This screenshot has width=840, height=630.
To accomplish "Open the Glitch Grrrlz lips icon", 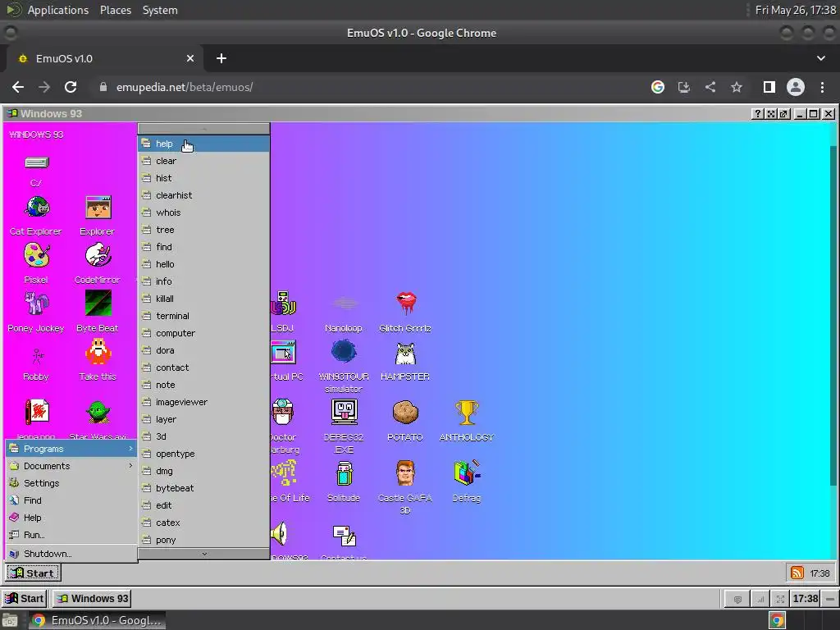I will click(x=405, y=304).
